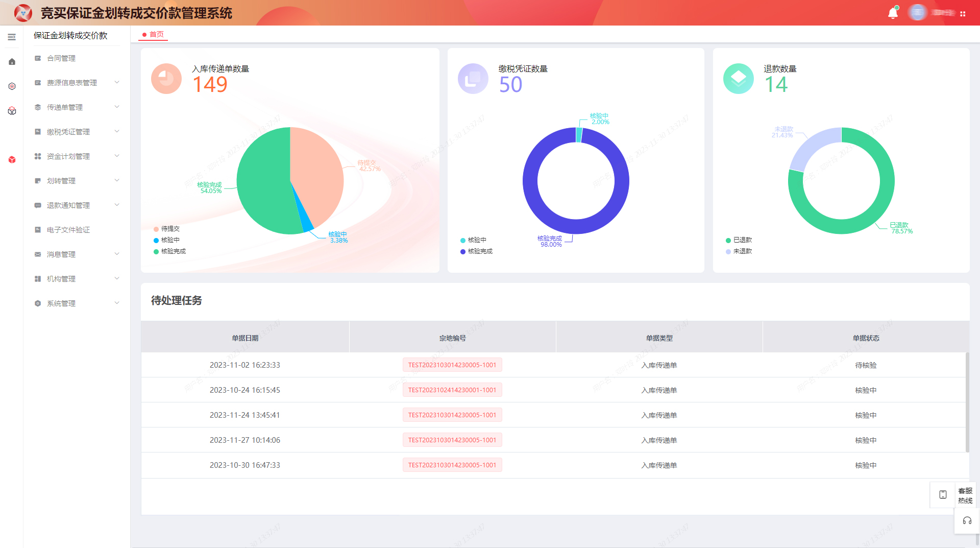Open the customer service headset icon
The height and width of the screenshot is (548, 980).
coord(967,521)
